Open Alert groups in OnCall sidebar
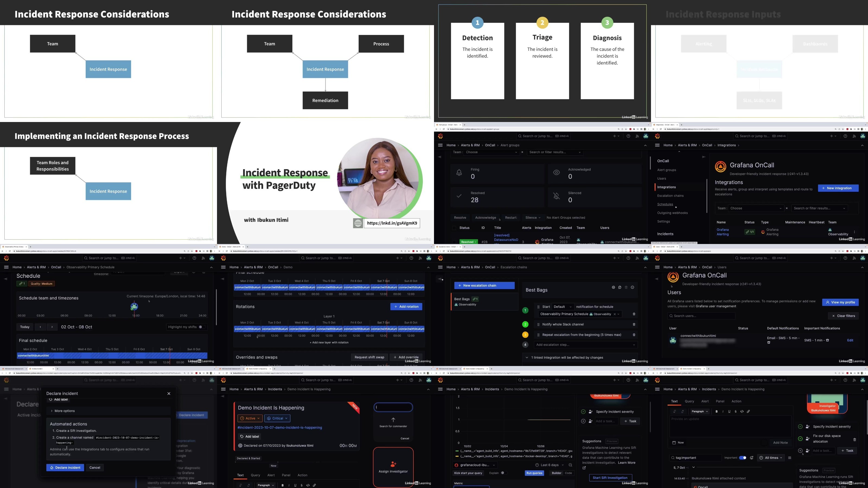Image resolution: width=868 pixels, height=488 pixels. pos(666,170)
